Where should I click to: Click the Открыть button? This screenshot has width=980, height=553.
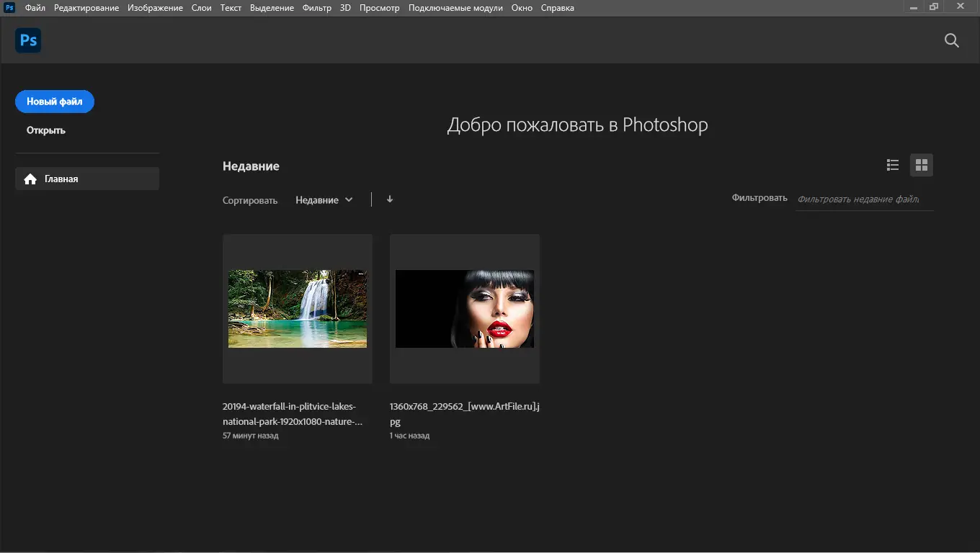(46, 130)
